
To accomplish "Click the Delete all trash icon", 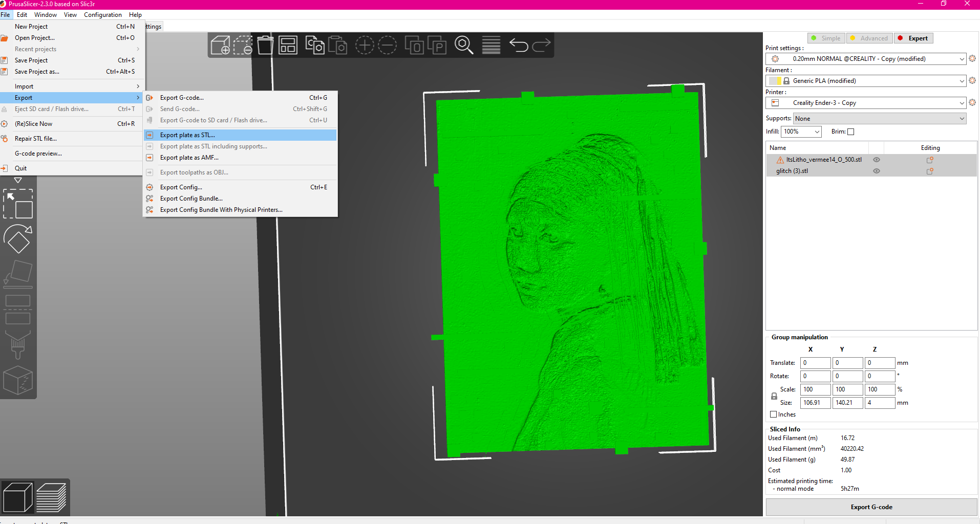I will 265,45.
